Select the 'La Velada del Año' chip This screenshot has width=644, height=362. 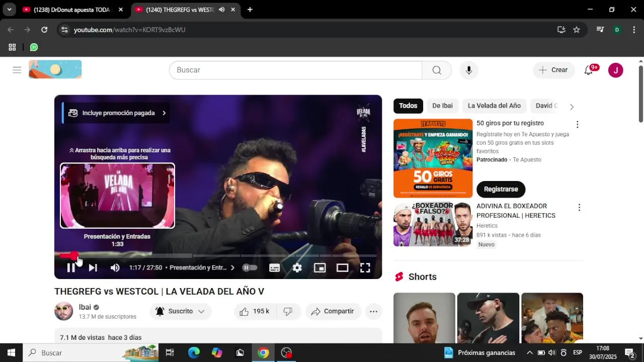[x=494, y=106]
